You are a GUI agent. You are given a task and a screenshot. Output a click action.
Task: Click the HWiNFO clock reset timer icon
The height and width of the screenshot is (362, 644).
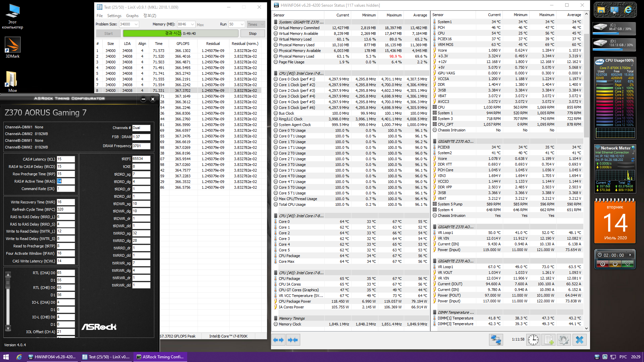[533, 340]
